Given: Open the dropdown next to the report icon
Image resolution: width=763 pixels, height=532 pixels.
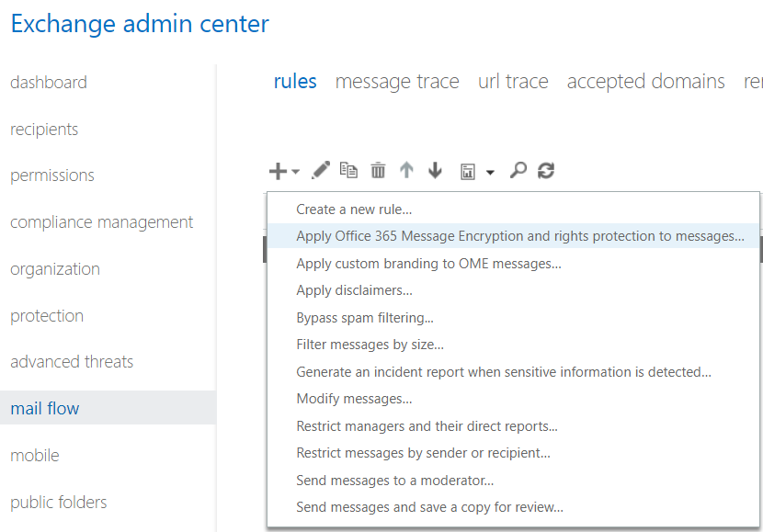Looking at the screenshot, I should 489,173.
